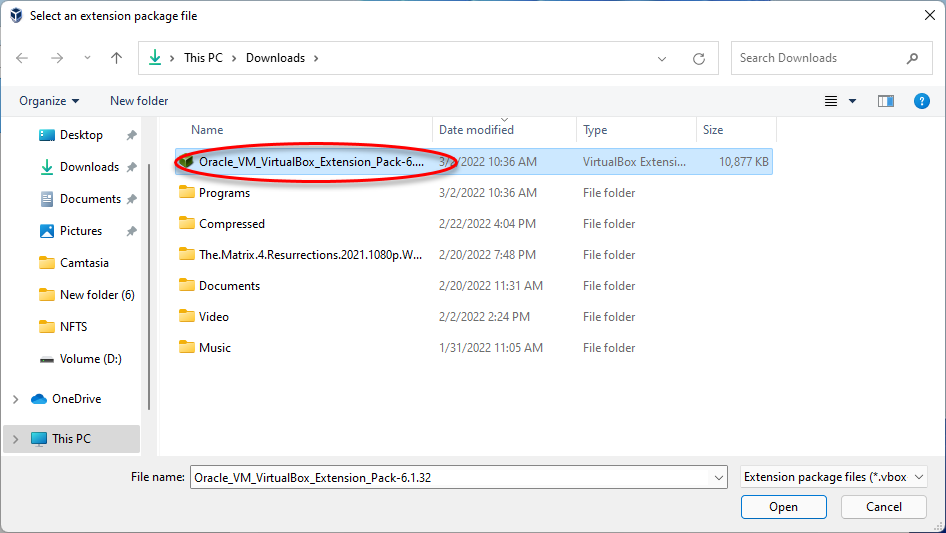
Task: Change the view layout icon
Action: [x=831, y=101]
